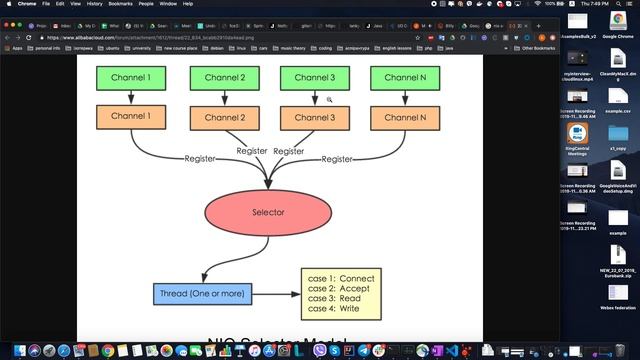Open Finder from the Dock
This screenshot has width=640, height=360.
[x=19, y=351]
